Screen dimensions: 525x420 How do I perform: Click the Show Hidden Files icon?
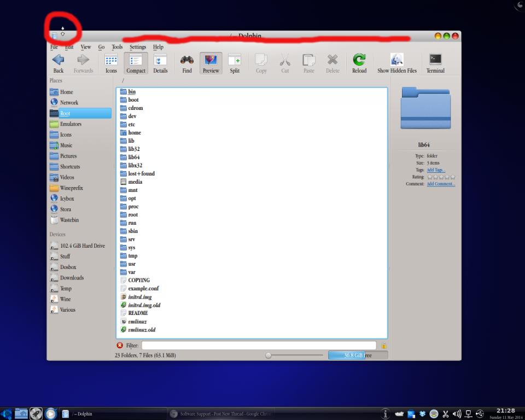397,61
